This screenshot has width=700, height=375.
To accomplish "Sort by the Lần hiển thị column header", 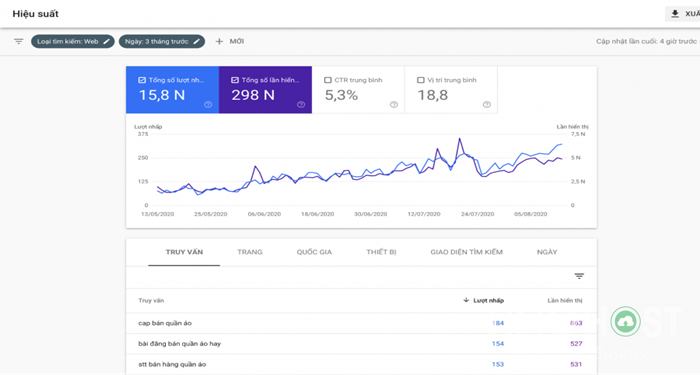I will click(565, 300).
